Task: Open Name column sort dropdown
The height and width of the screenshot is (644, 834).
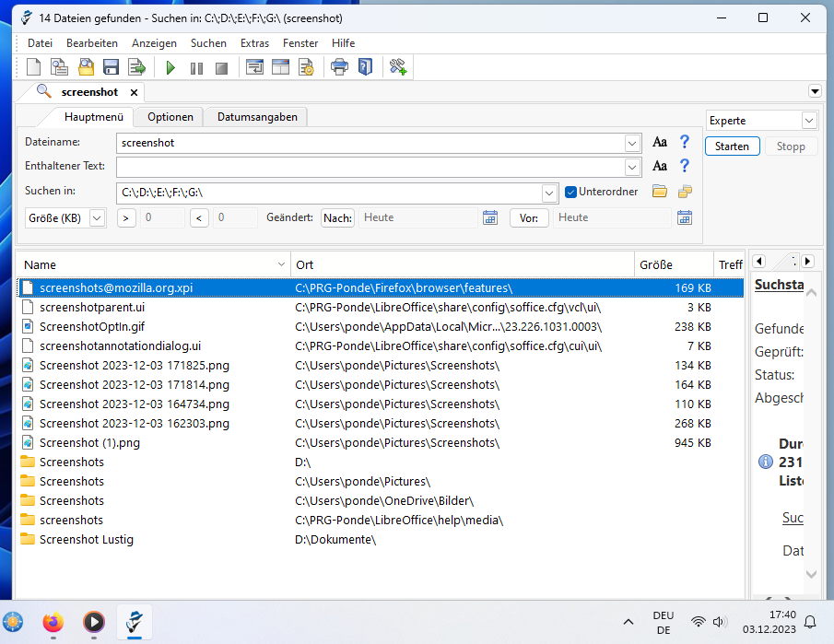Action: 281,264
